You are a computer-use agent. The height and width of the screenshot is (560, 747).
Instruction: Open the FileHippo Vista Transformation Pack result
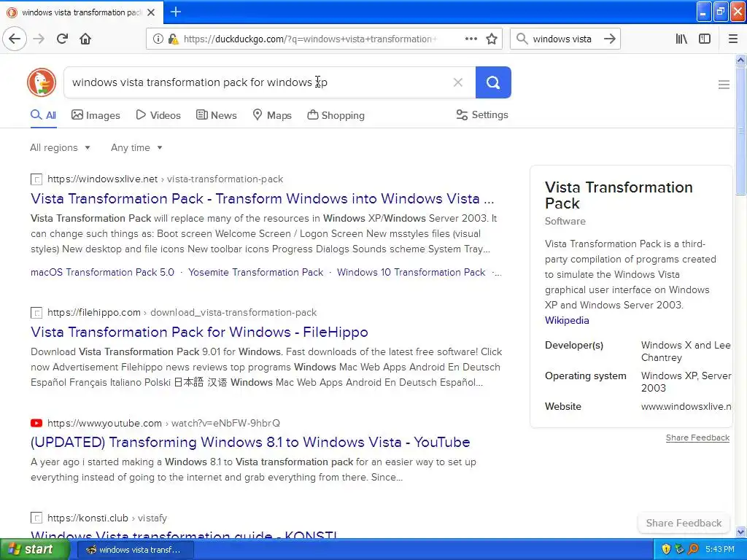pos(199,332)
